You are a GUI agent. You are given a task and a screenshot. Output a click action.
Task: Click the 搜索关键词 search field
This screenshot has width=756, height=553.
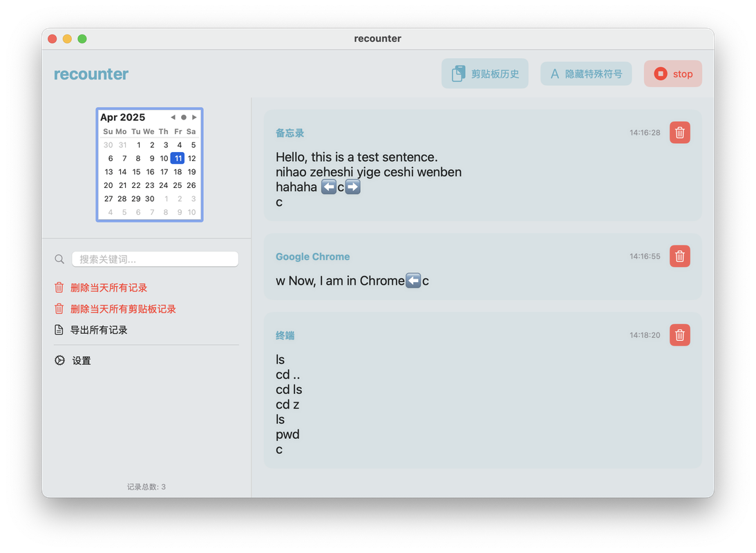[x=155, y=259]
